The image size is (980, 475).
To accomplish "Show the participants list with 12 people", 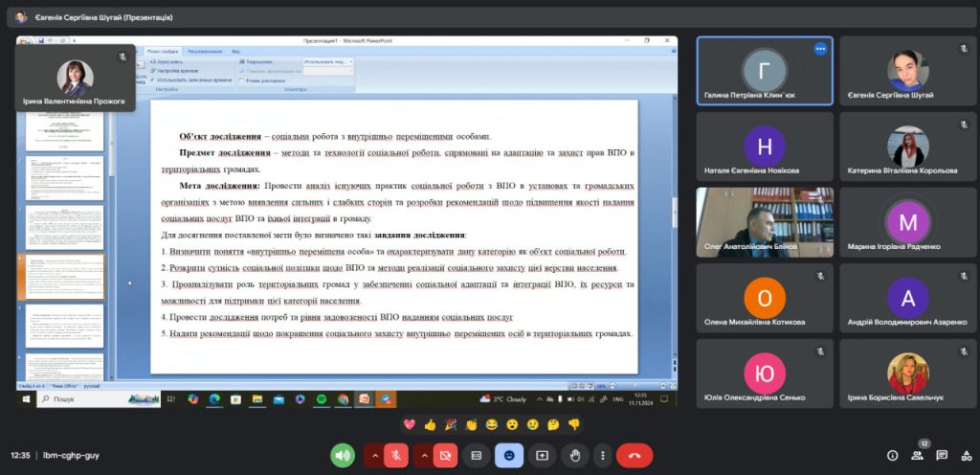I will click(917, 455).
